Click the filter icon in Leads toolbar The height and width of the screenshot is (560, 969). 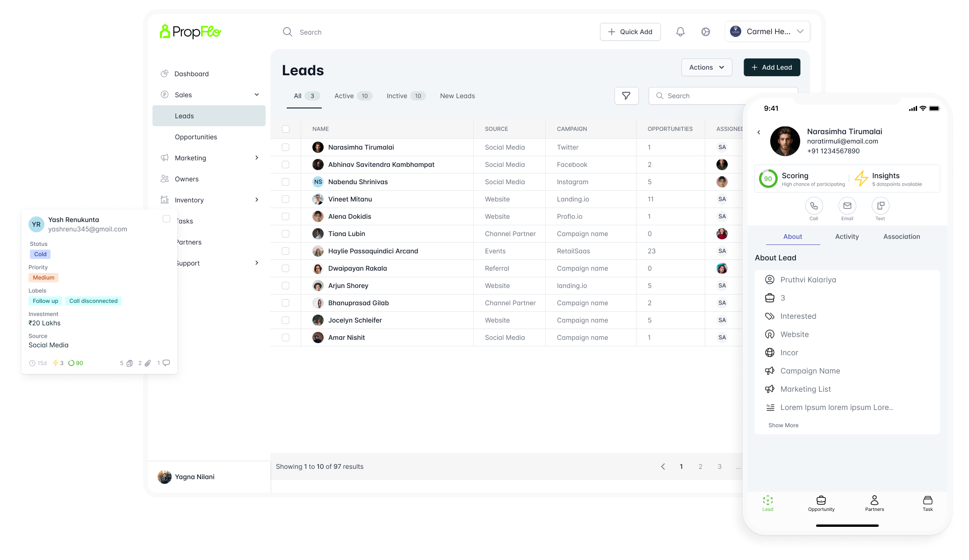pyautogui.click(x=626, y=96)
